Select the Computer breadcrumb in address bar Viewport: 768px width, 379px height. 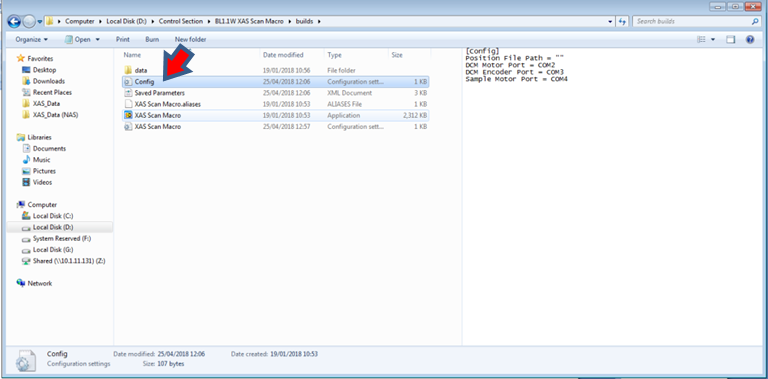pyautogui.click(x=79, y=22)
